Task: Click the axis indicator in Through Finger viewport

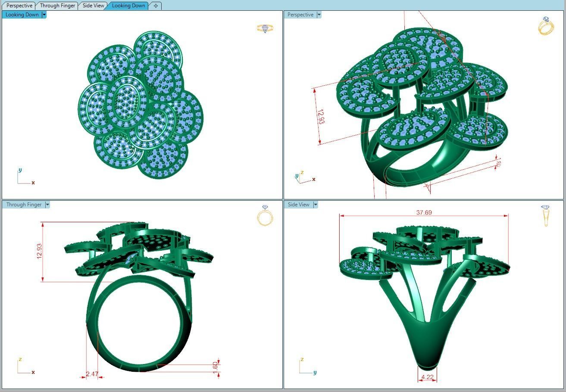Action: pyautogui.click(x=26, y=367)
